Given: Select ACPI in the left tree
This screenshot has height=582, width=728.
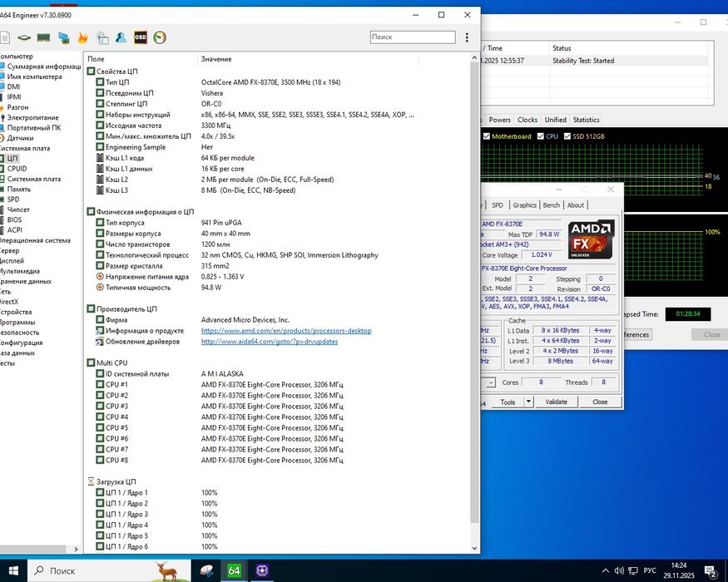Looking at the screenshot, I should (14, 229).
